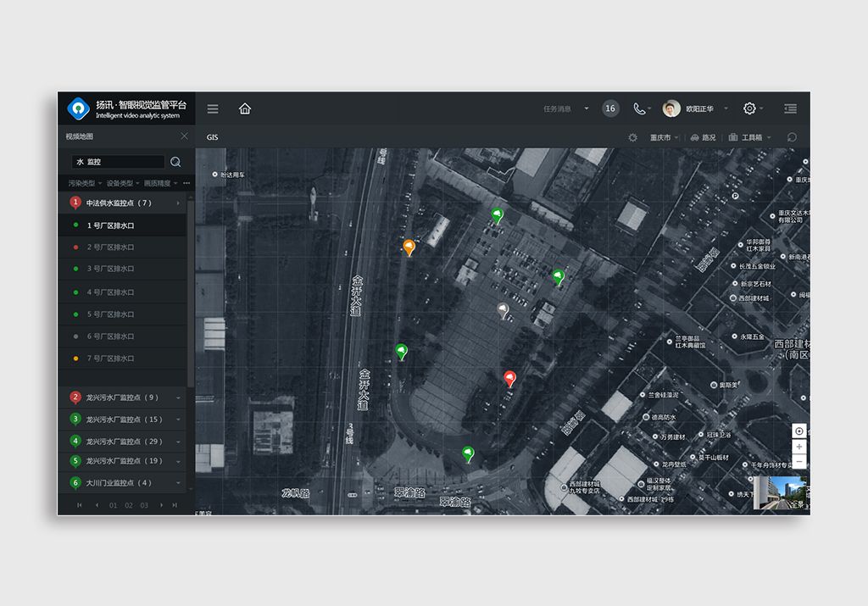Click the map locate-me target button
The height and width of the screenshot is (606, 868).
click(x=798, y=431)
